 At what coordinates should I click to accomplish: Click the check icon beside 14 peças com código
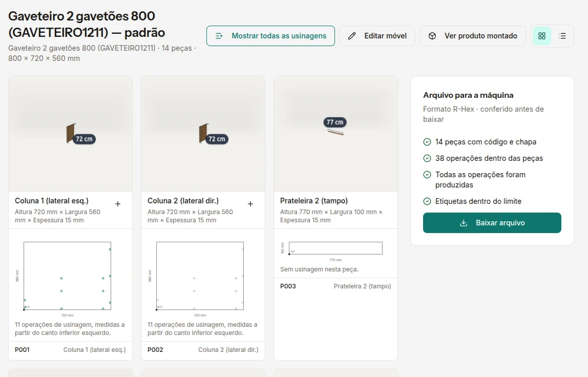click(x=427, y=142)
